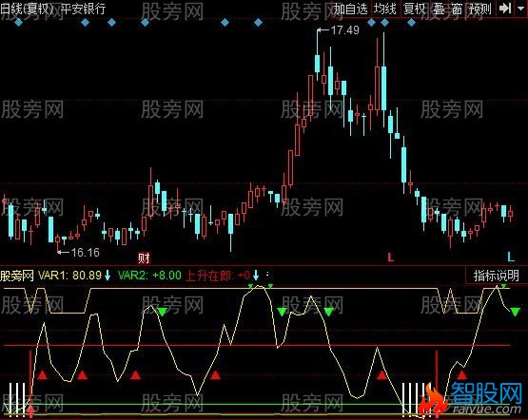Click the 日线(复权) period label
The height and width of the screenshot is (420, 528).
pos(27,9)
